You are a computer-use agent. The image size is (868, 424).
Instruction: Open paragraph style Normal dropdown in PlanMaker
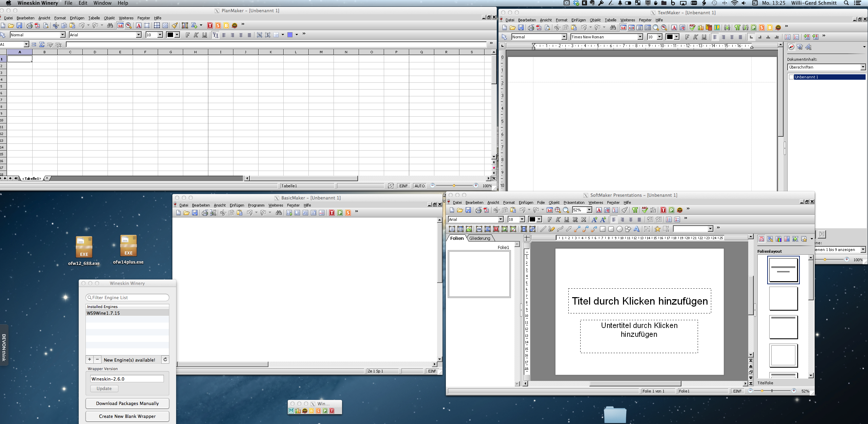(62, 35)
